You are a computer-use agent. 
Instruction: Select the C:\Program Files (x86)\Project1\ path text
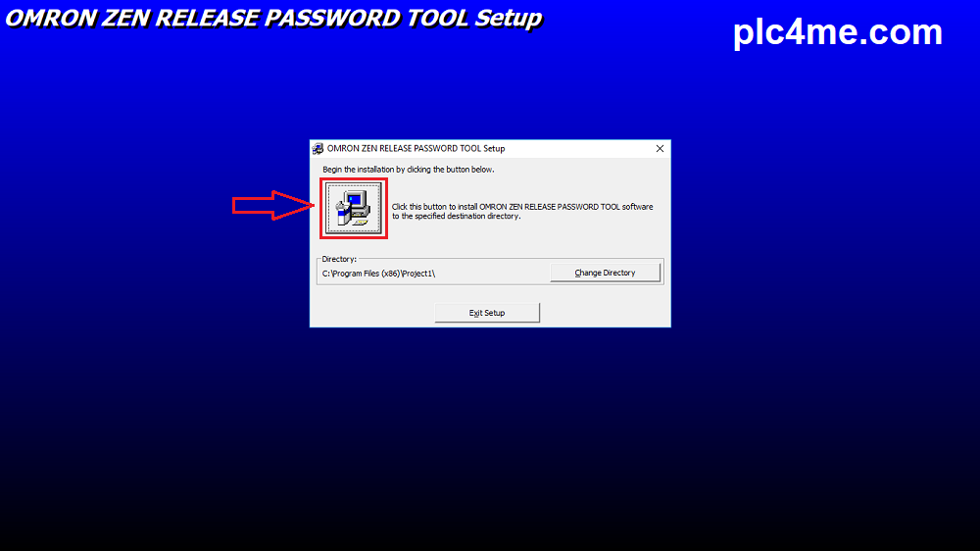pos(378,274)
